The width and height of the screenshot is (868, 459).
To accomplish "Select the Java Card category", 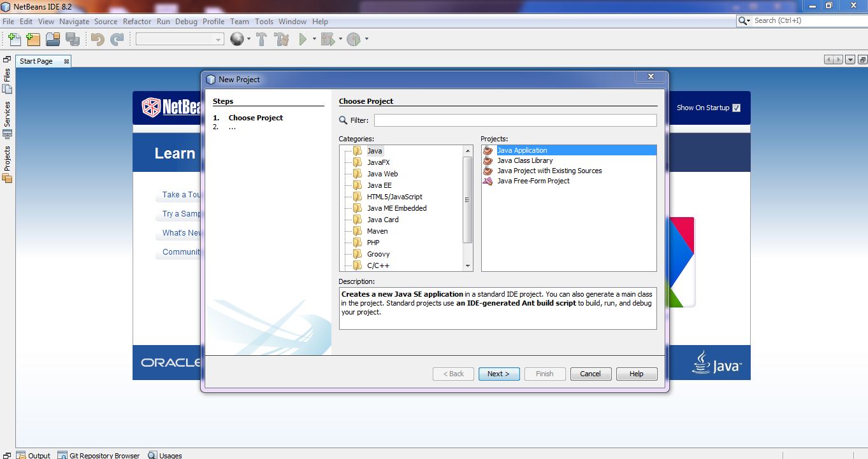I will (382, 220).
